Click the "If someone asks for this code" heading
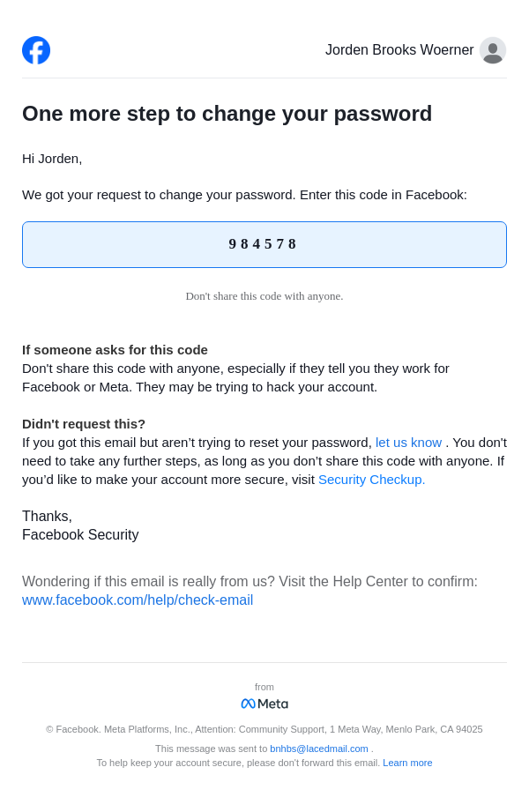Viewport: 529px width, 812px height. (115, 350)
